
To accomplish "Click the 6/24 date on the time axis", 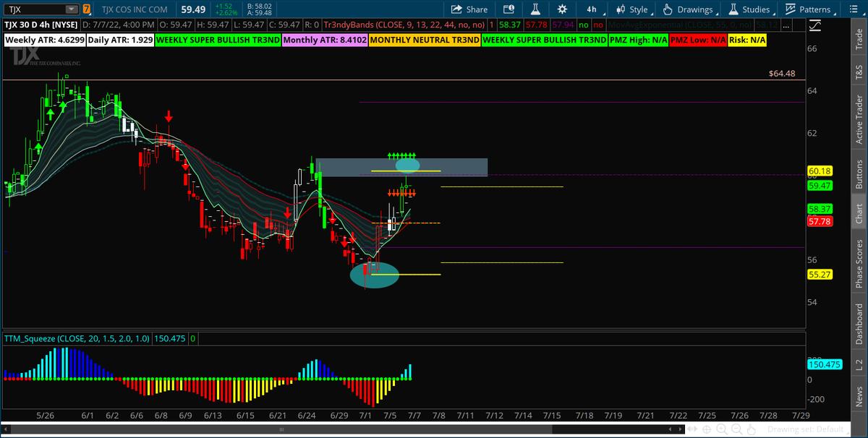I will coord(307,416).
